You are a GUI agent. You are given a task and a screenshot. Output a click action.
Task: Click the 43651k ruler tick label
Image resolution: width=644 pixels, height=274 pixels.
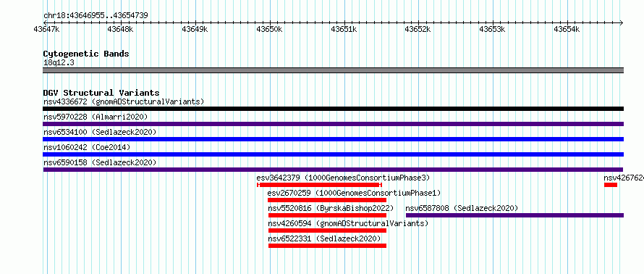point(344,29)
